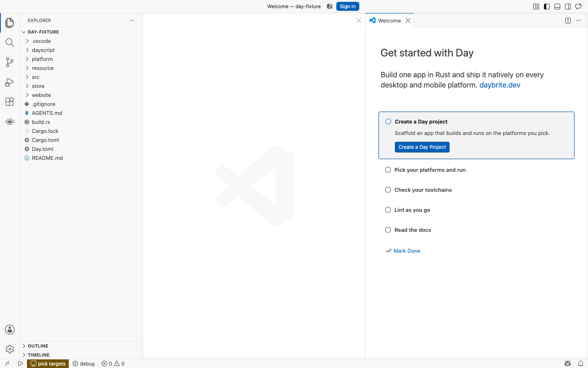Expand the website folder

point(81,95)
